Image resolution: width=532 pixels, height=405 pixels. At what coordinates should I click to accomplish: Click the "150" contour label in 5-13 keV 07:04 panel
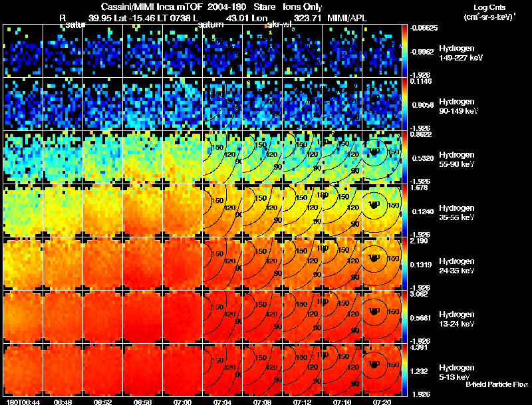(217, 360)
